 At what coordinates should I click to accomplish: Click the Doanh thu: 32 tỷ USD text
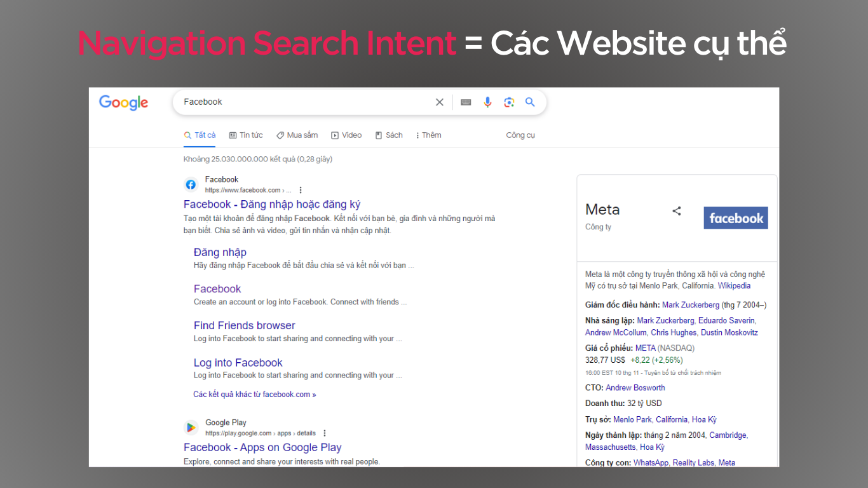[623, 403]
